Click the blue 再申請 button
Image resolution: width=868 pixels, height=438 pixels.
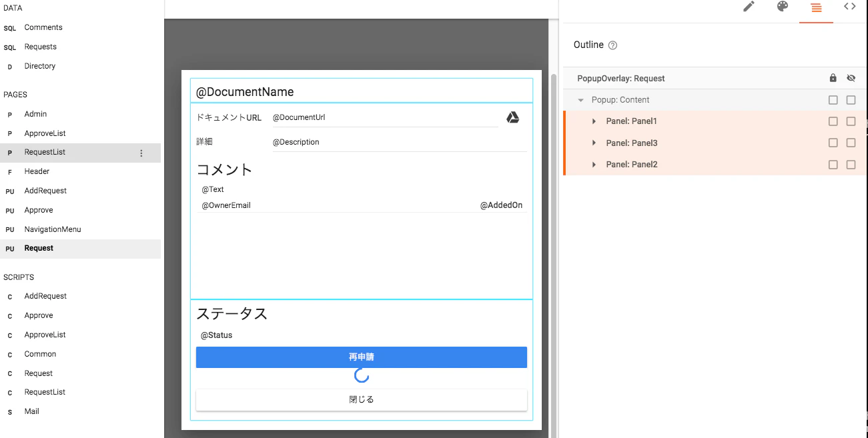tap(362, 357)
